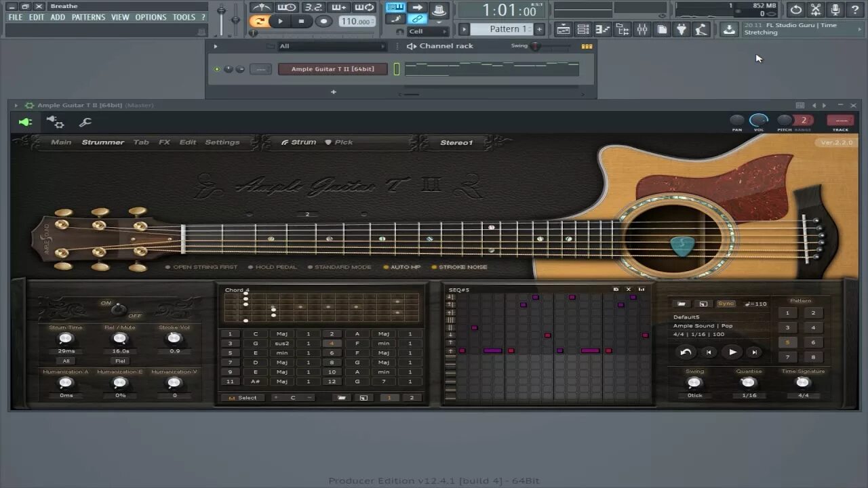The height and width of the screenshot is (488, 868).
Task: Click the SEQ#5 velocity bars icon
Action: click(642, 289)
